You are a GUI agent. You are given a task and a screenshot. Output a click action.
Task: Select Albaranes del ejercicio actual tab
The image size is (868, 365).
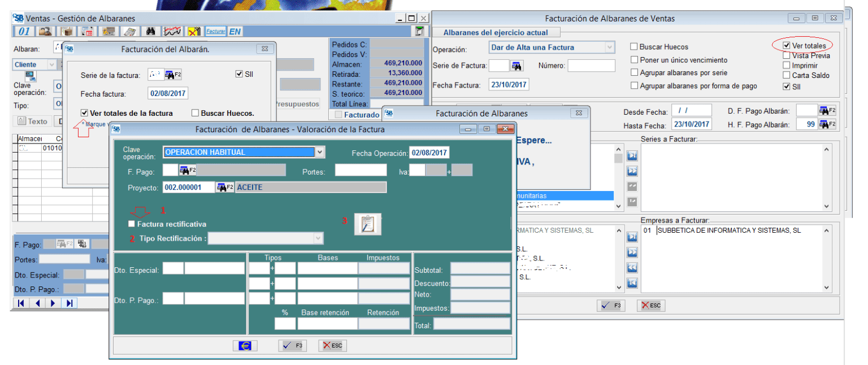click(x=495, y=33)
